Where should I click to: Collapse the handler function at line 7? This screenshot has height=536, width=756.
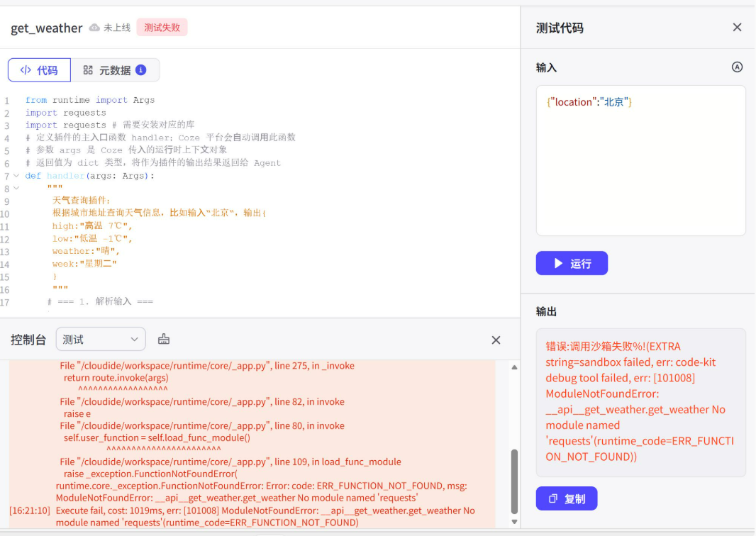[16, 175]
